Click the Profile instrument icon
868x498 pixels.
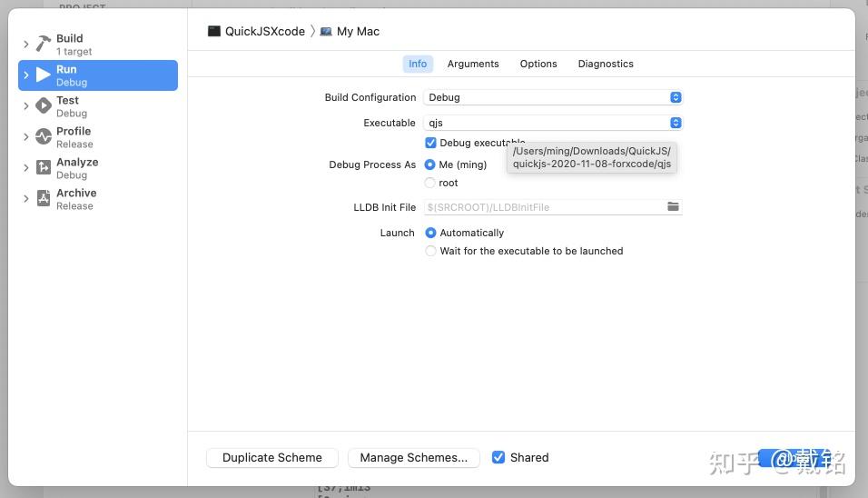click(x=44, y=137)
